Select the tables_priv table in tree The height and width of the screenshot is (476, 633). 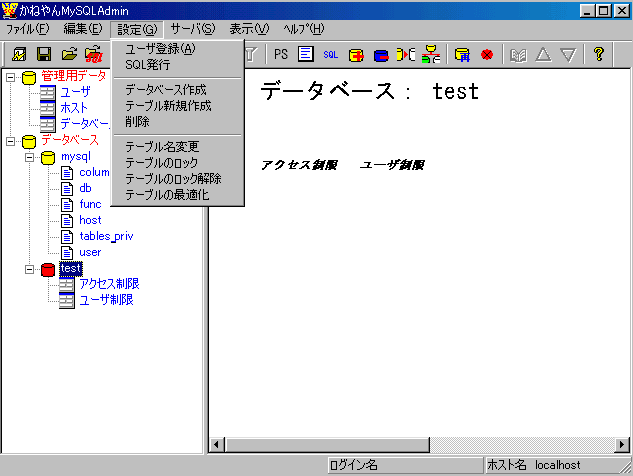click(106, 237)
